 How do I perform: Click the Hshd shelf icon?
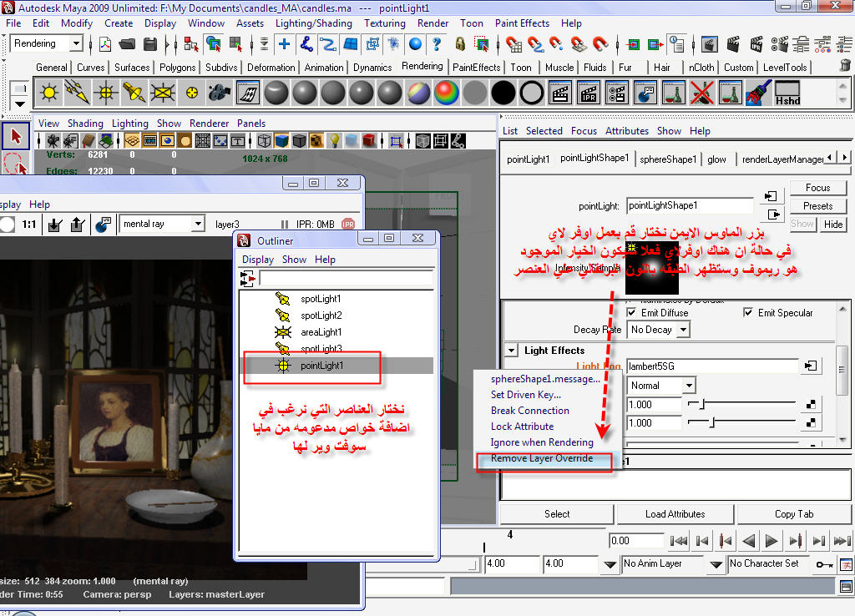[x=787, y=92]
